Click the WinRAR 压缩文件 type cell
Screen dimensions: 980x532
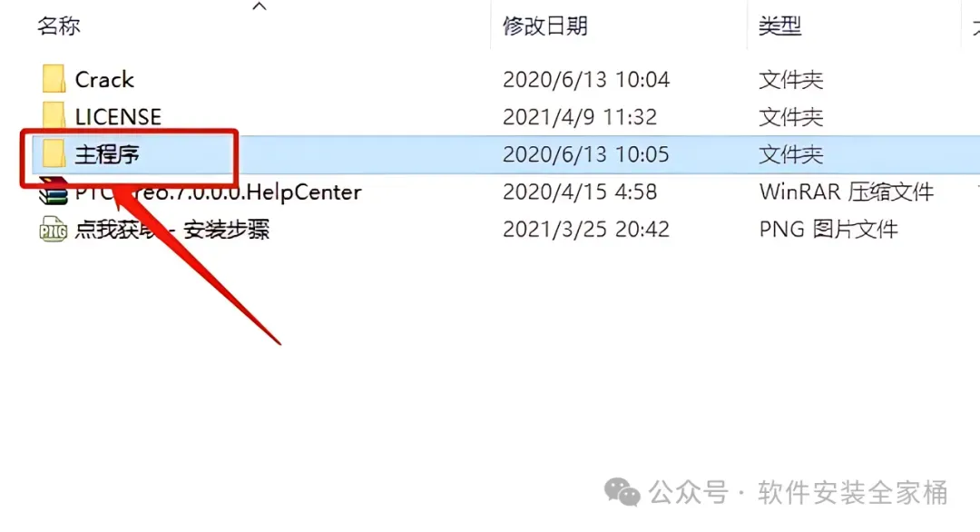click(847, 192)
